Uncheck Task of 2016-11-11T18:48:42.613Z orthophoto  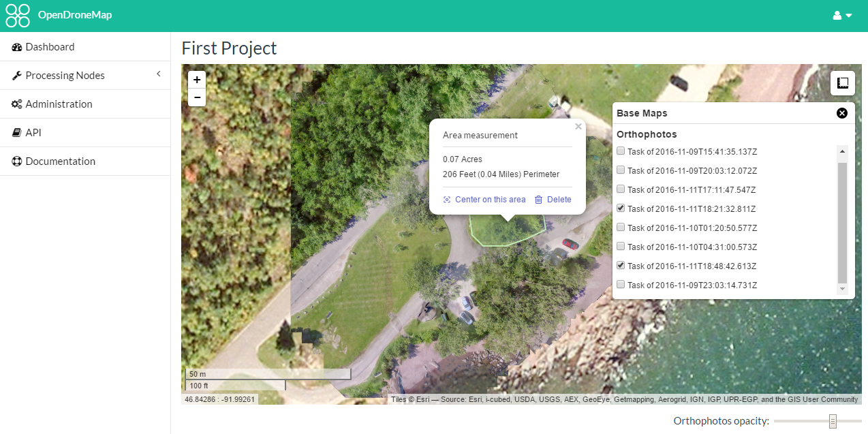(620, 266)
